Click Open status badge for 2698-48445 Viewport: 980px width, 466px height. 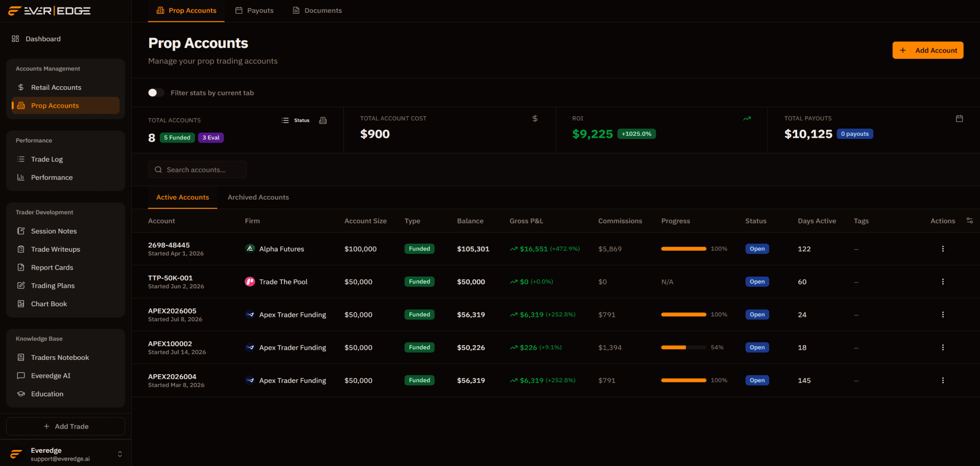click(757, 249)
